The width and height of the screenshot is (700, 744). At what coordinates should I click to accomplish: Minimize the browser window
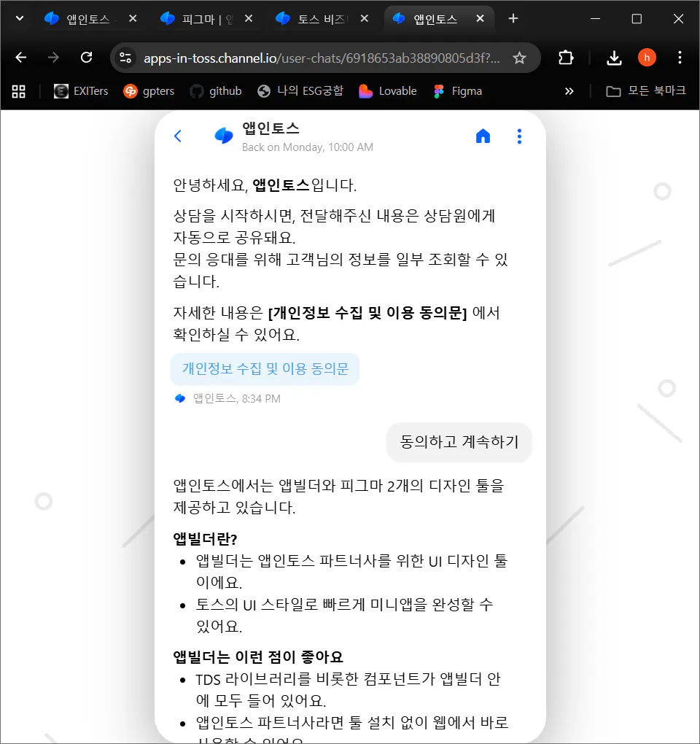point(596,18)
